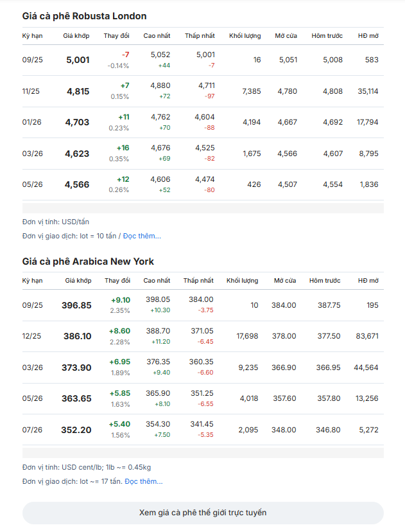This screenshot has height=532, width=405.
Task: Select Arabica 05/26 price 363.65
Action: click(x=76, y=398)
